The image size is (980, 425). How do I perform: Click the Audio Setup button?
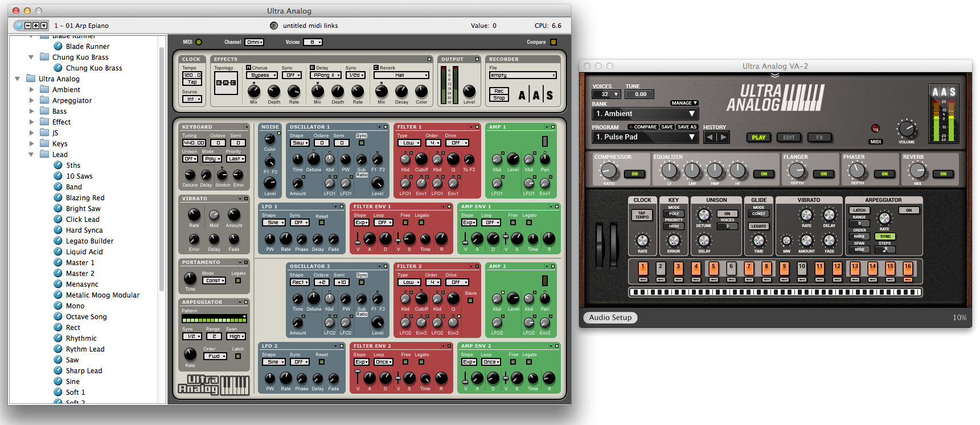tap(610, 317)
